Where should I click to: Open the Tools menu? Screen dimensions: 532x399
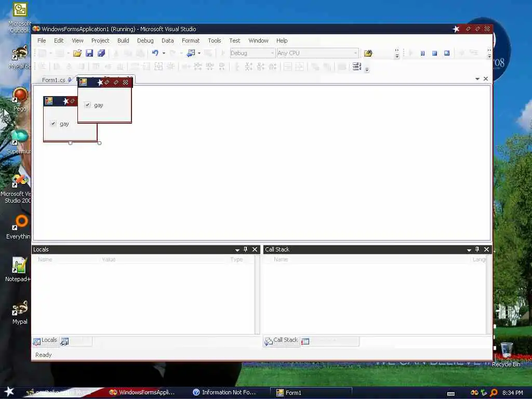(x=215, y=41)
